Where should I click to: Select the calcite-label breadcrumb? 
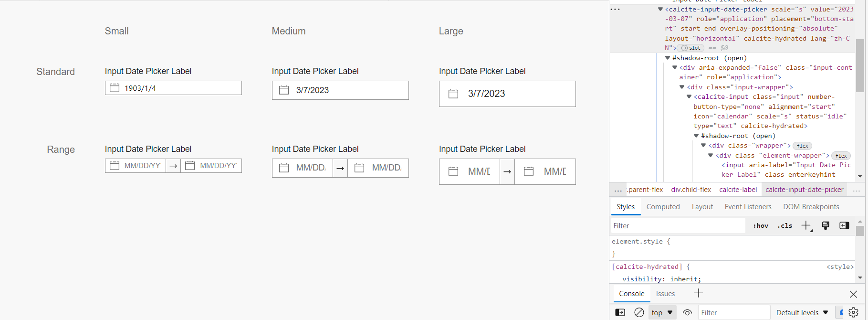tap(738, 190)
